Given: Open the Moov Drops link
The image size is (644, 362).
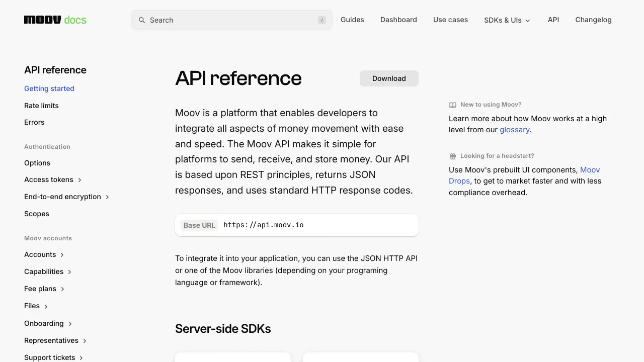Looking at the screenshot, I should click(x=525, y=175).
